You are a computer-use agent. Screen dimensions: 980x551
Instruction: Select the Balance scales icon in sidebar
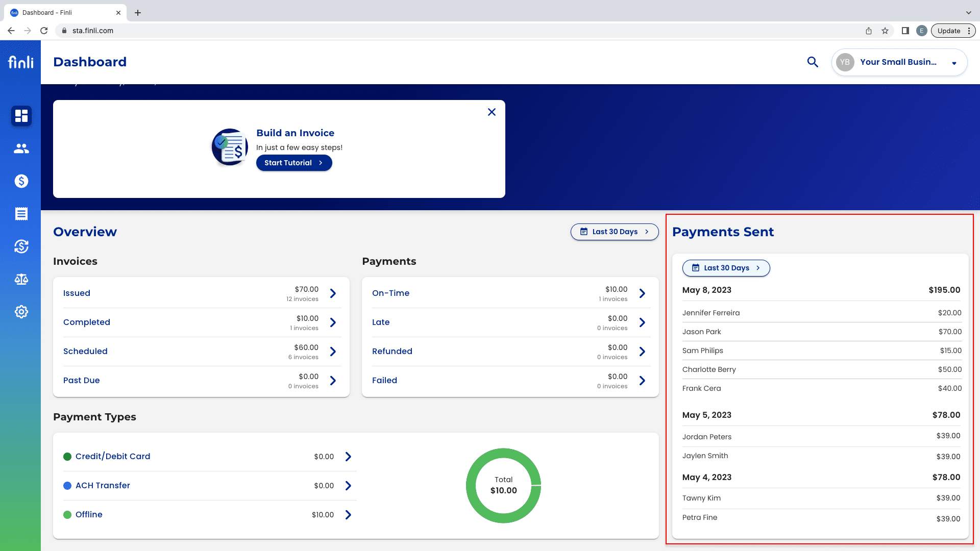(x=21, y=279)
